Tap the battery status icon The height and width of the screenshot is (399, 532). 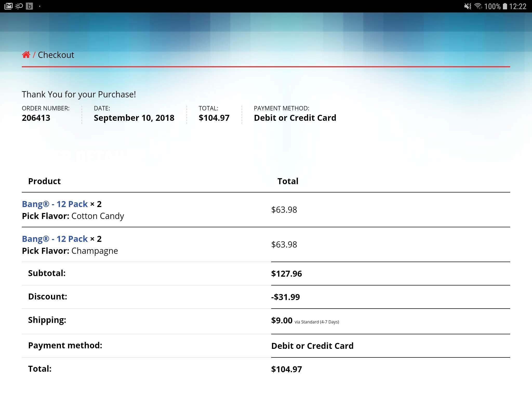pos(505,6)
